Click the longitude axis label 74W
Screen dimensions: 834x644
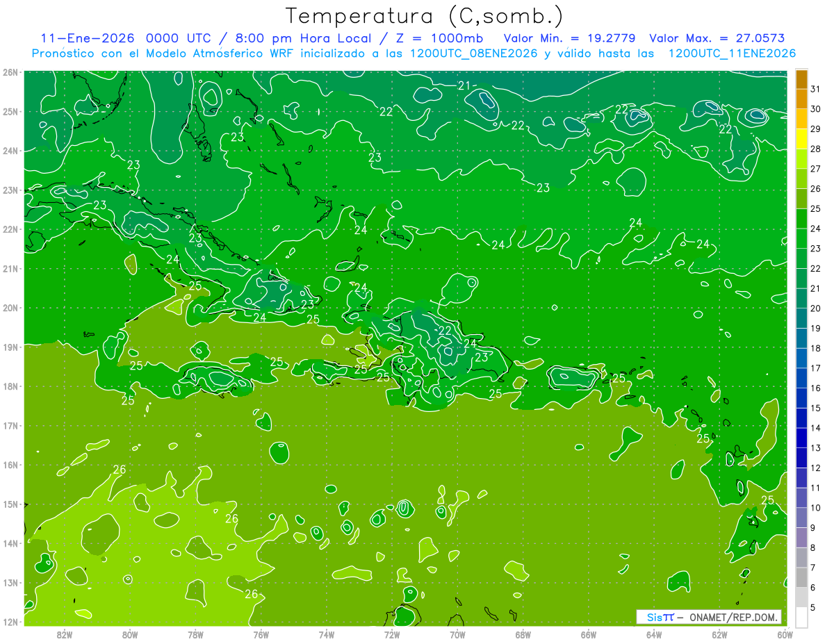[x=326, y=634]
